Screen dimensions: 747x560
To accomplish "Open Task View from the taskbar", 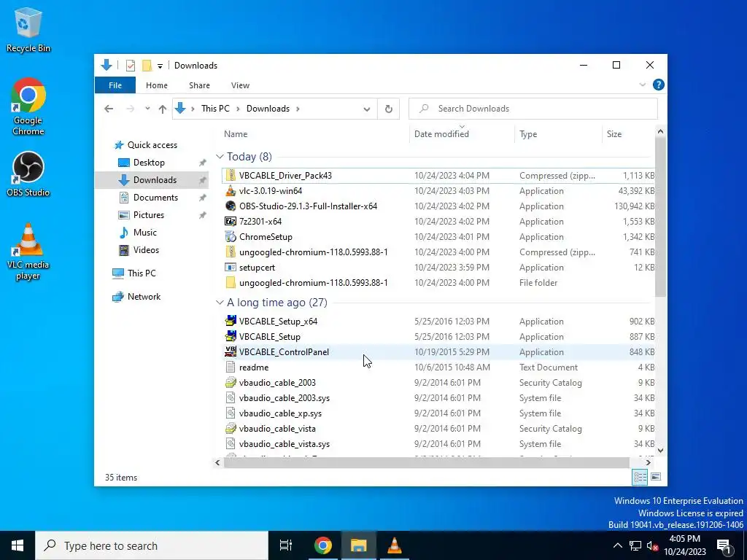I will click(286, 545).
